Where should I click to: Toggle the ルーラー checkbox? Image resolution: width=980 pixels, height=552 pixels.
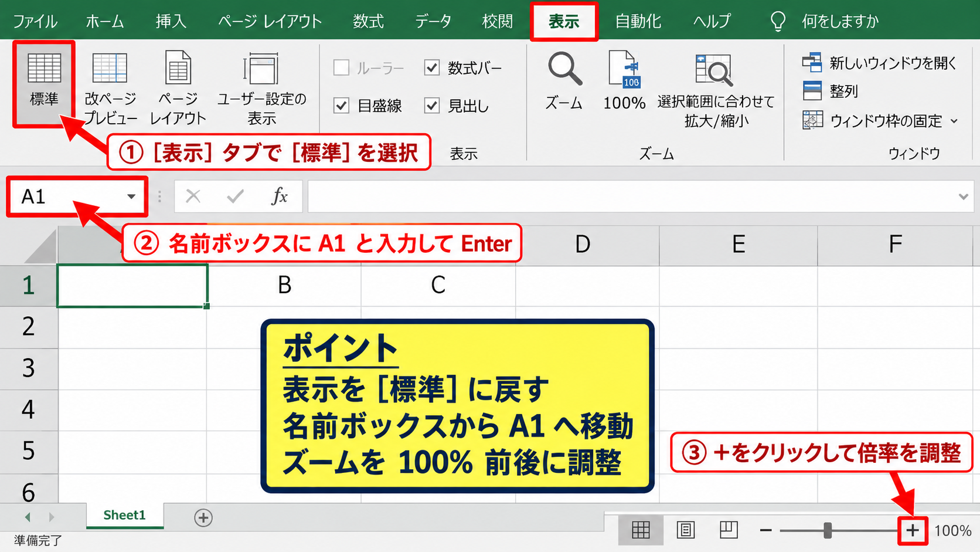341,68
